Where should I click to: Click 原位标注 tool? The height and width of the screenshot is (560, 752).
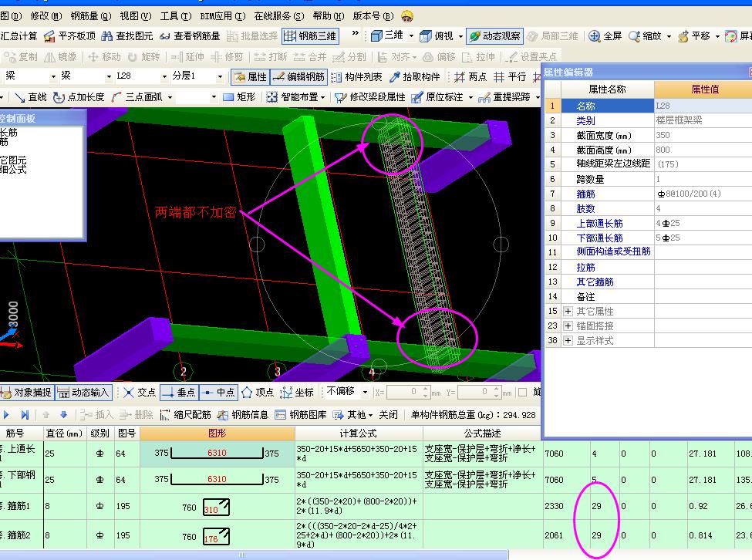pyautogui.click(x=438, y=97)
